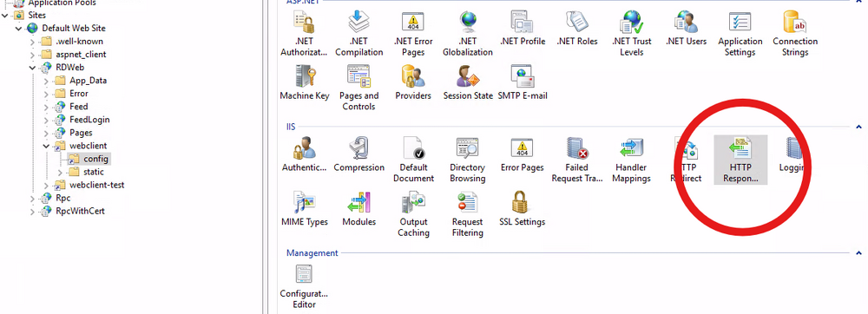Select HTTP Response Headers feature

(x=740, y=160)
